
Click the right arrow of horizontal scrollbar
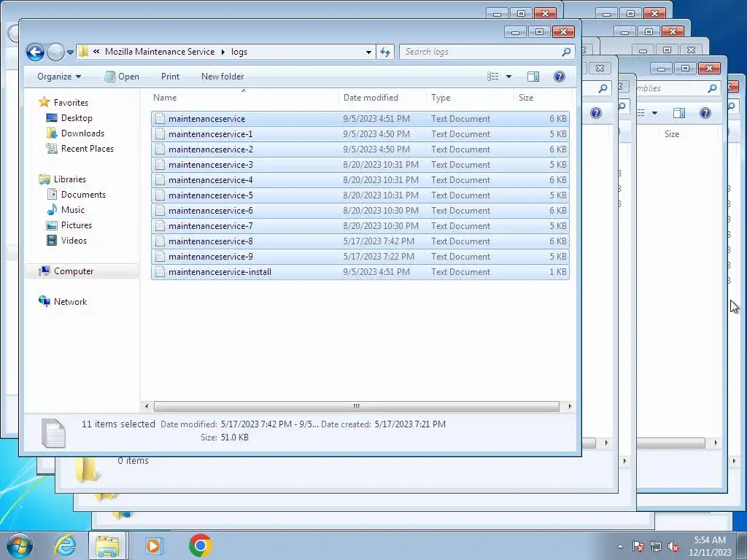tap(570, 406)
